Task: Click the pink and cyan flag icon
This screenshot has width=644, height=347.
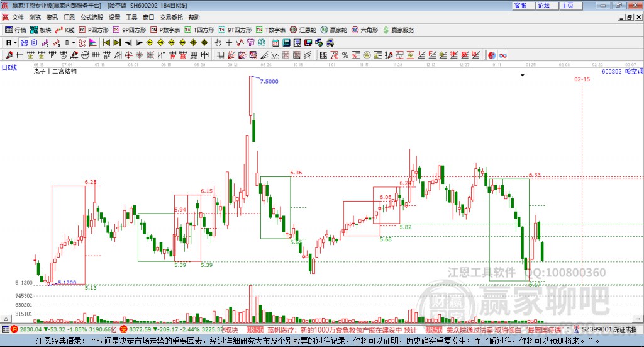Action: point(93,43)
